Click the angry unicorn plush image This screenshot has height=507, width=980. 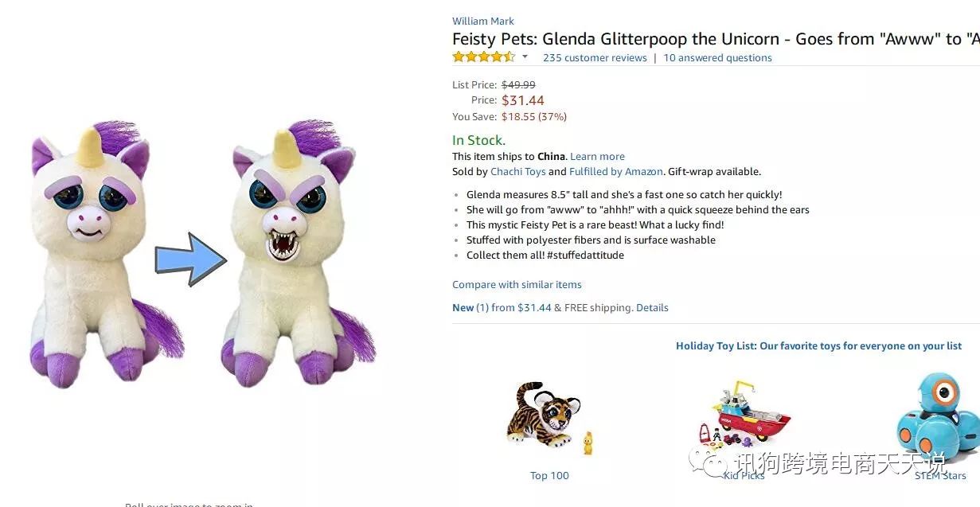(297, 255)
